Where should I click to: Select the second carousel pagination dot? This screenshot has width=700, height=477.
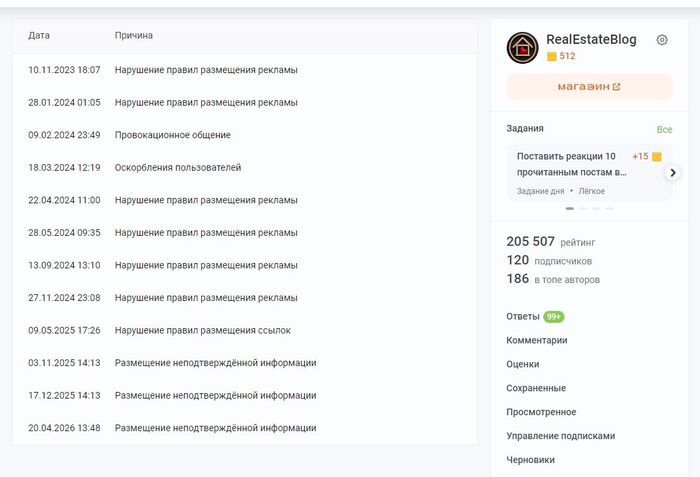583,209
